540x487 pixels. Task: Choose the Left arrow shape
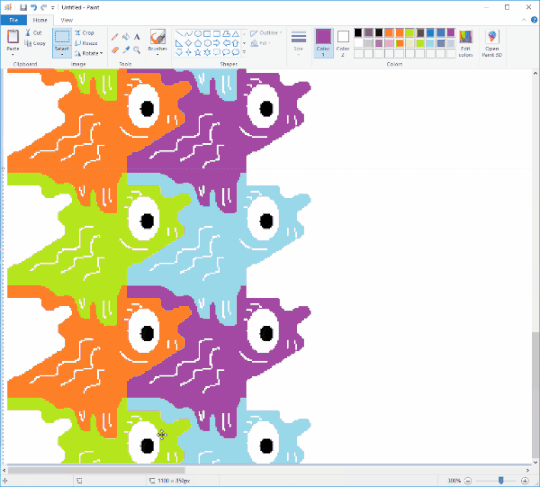tap(226, 43)
